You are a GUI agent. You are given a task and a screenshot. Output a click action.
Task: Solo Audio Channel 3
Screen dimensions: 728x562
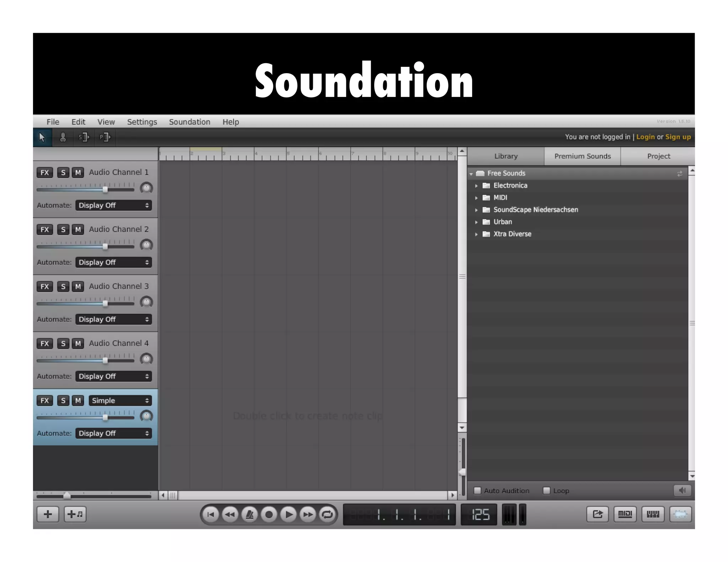63,286
